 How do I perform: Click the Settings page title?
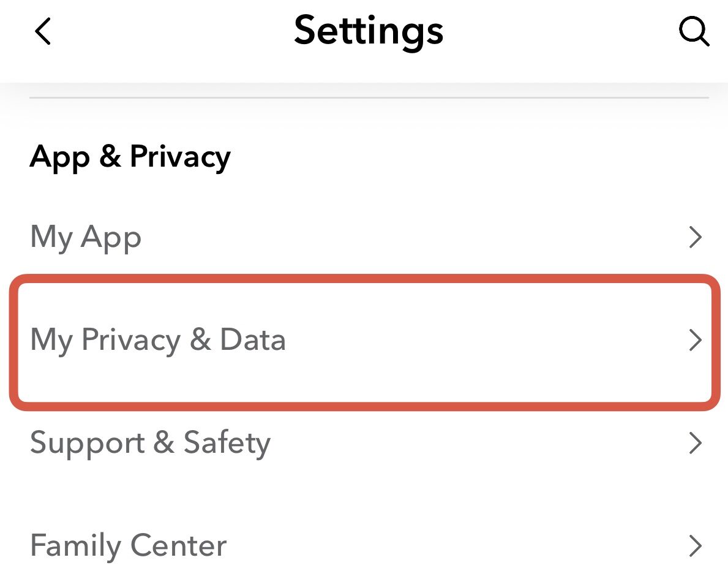[x=369, y=30]
